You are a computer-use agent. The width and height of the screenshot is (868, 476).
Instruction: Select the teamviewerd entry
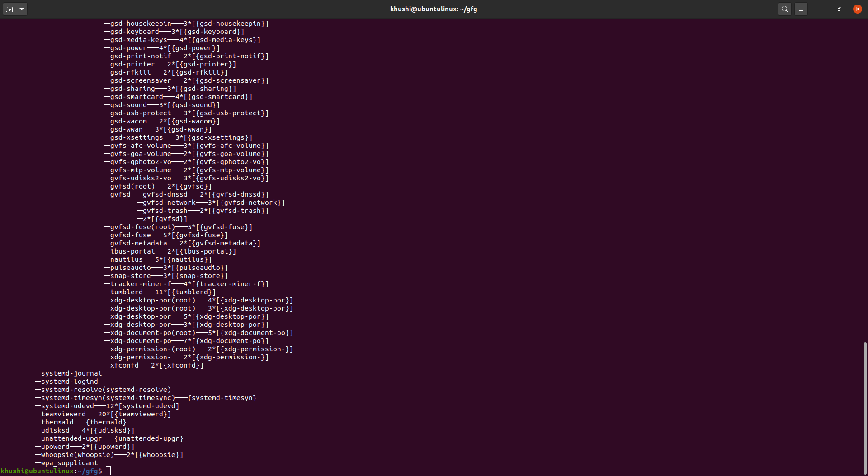tap(106, 414)
